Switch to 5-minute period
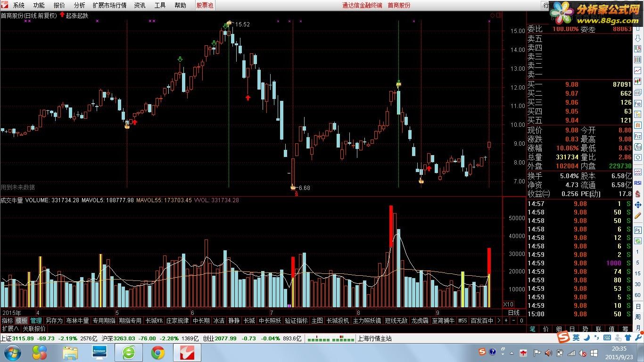 (x=638, y=263)
